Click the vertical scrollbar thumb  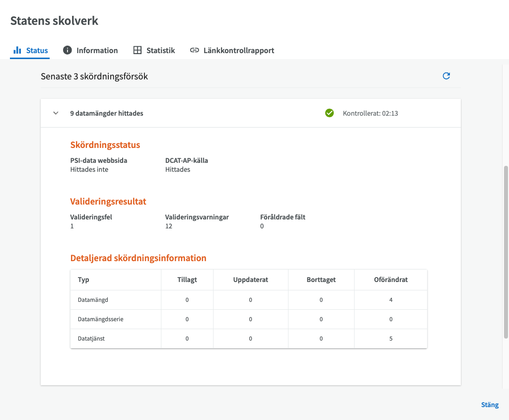click(506, 252)
